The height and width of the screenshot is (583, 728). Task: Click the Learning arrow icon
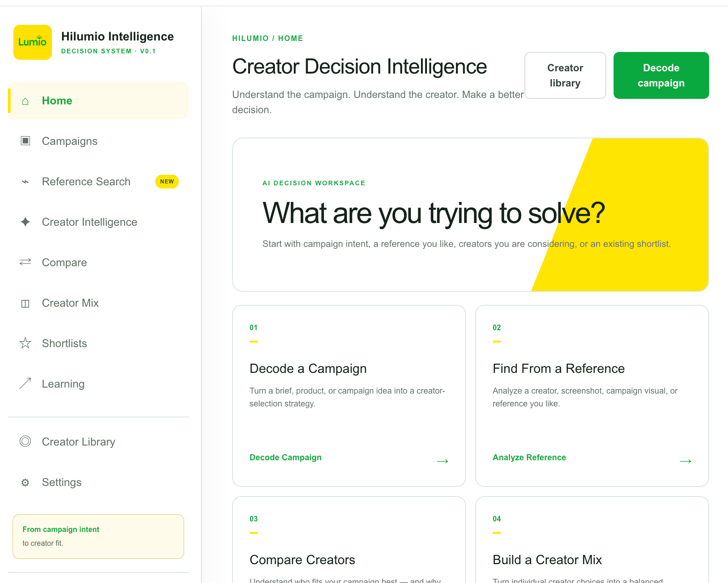25,383
